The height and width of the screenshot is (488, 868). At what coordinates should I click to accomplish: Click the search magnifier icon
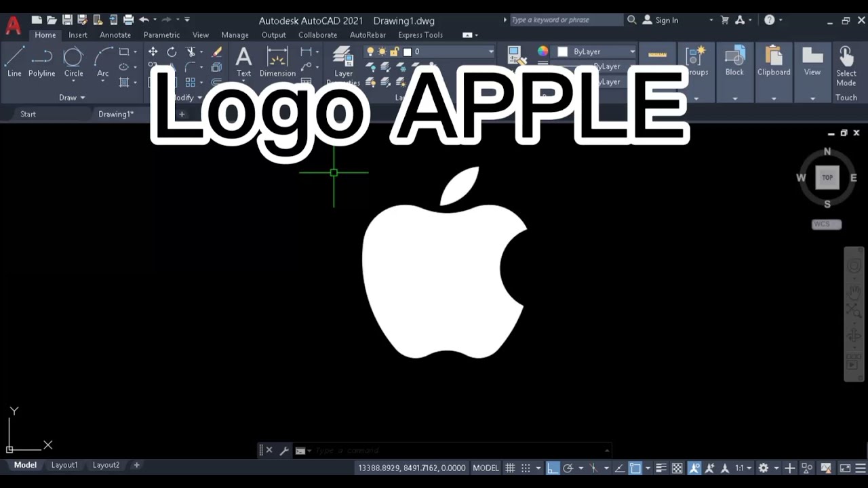[632, 20]
